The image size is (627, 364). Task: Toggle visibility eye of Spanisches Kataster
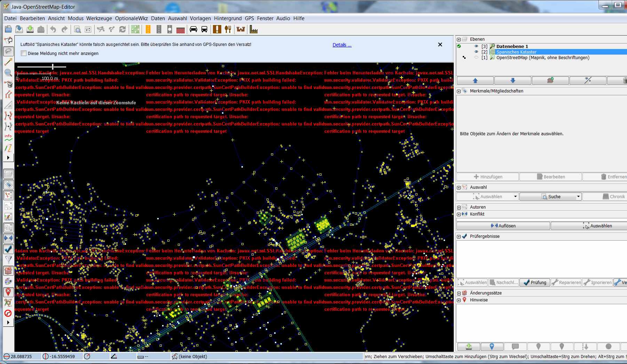click(x=476, y=52)
